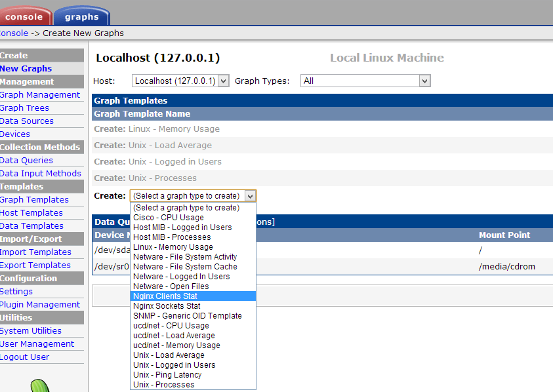
Task: Click 'Create: Linux - Memory Usage' row
Action: [322, 129]
